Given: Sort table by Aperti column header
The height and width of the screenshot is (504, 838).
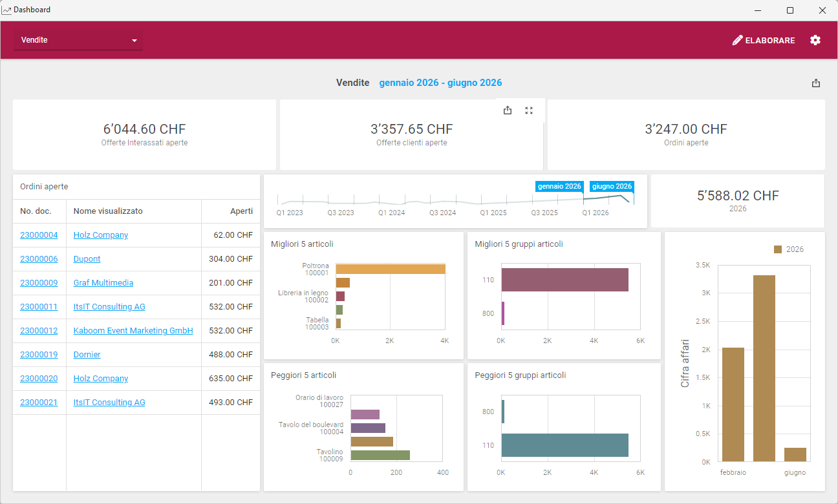Looking at the screenshot, I should [241, 211].
